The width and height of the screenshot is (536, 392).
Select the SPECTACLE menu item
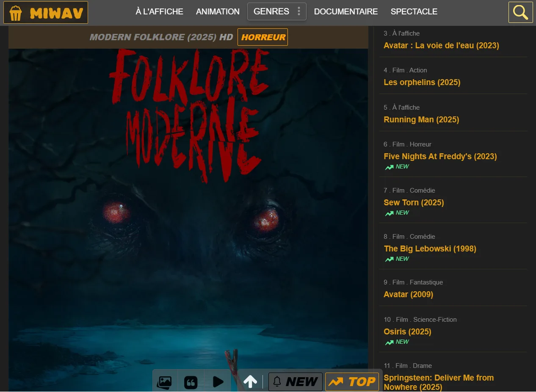tap(414, 12)
